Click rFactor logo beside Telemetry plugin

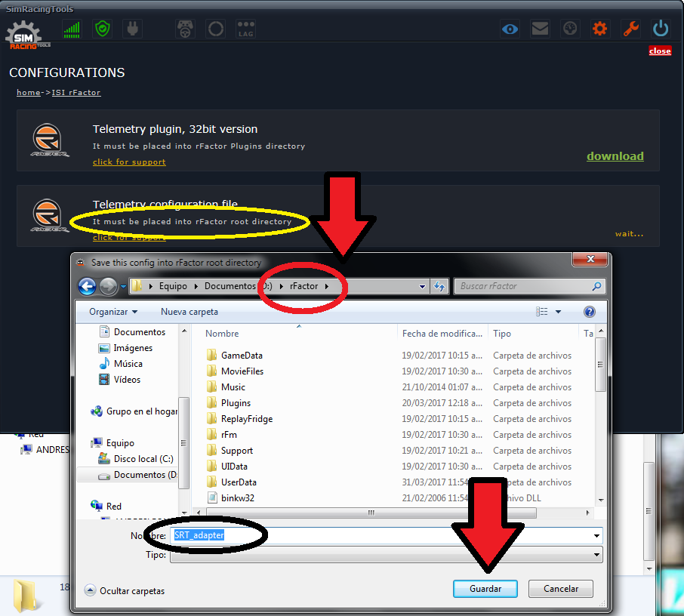(x=49, y=140)
